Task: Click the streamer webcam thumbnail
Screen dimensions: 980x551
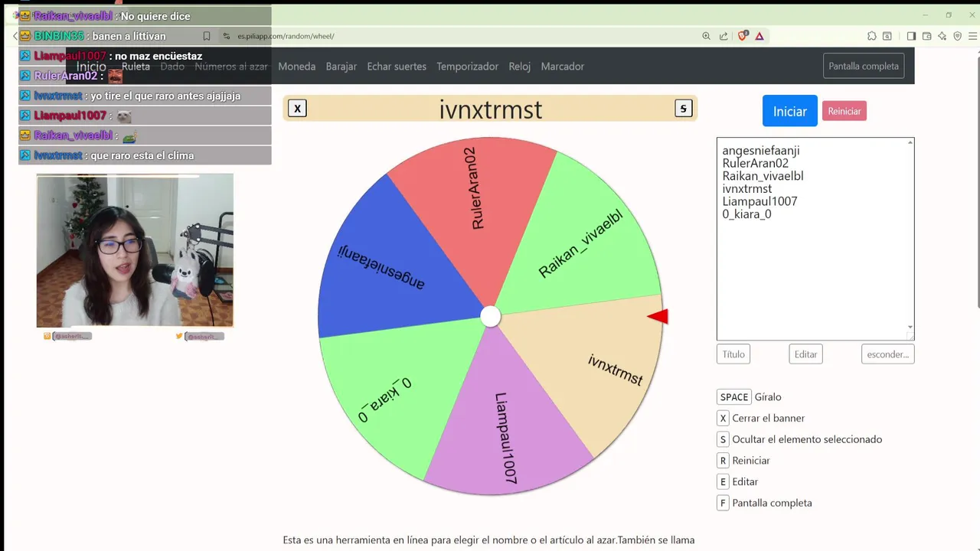Action: click(x=135, y=250)
